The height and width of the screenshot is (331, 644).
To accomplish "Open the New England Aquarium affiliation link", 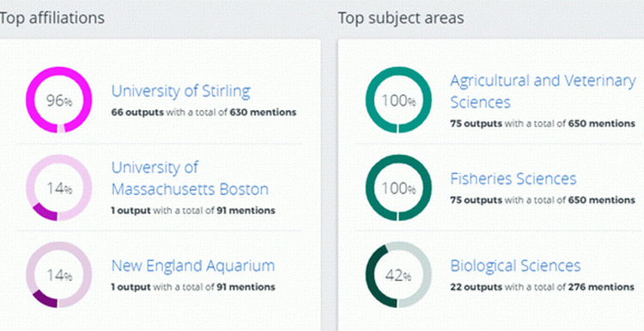I will coord(193,266).
